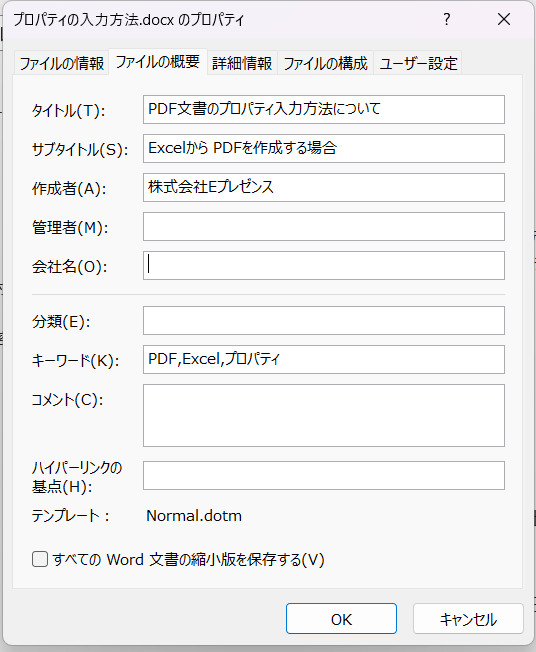The width and height of the screenshot is (536, 652).
Task: Switch to the ファイルの情報 tab
Action: pos(62,63)
